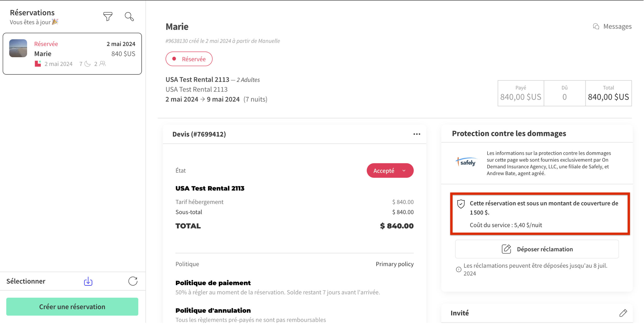
Task: Open the reservations filter funnel icon
Action: [x=108, y=17]
